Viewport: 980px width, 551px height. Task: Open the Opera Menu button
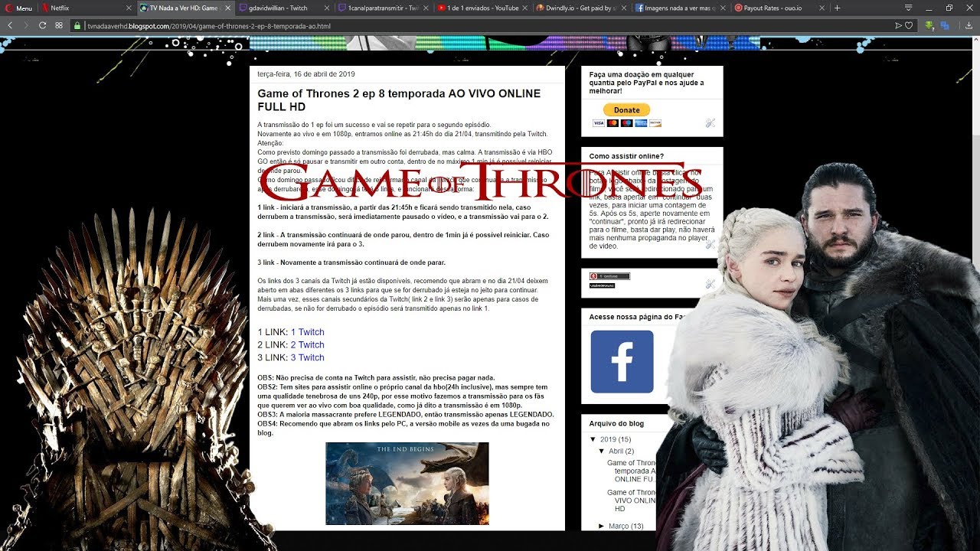point(19,8)
